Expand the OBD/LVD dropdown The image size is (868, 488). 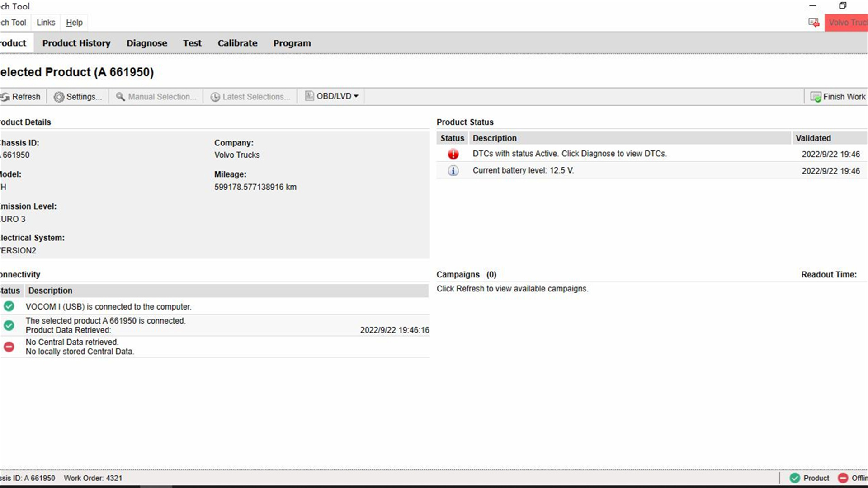[x=332, y=96]
